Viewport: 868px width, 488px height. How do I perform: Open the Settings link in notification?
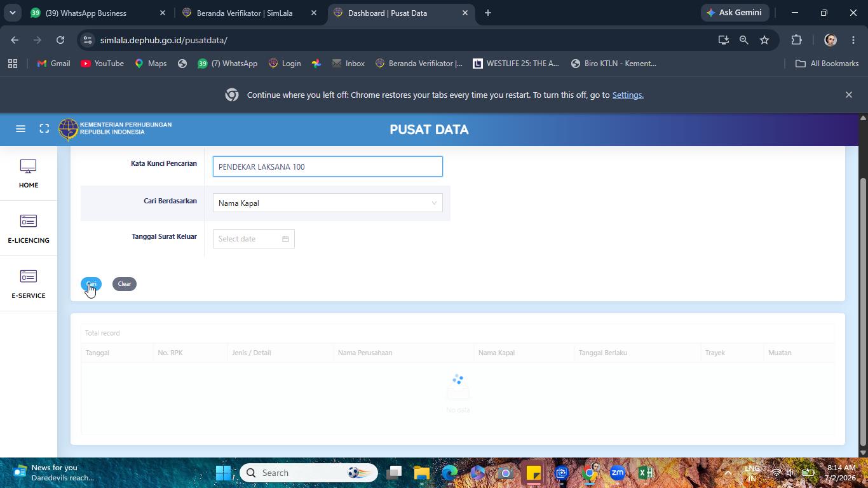click(x=628, y=95)
